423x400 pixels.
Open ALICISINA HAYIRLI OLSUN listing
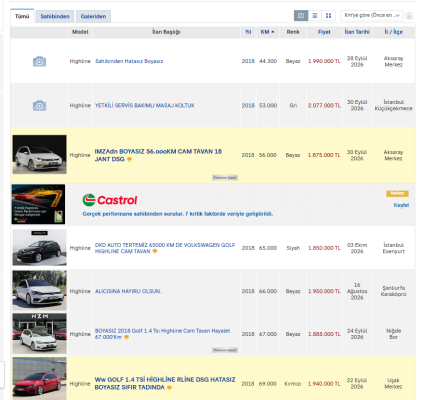pyautogui.click(x=129, y=291)
